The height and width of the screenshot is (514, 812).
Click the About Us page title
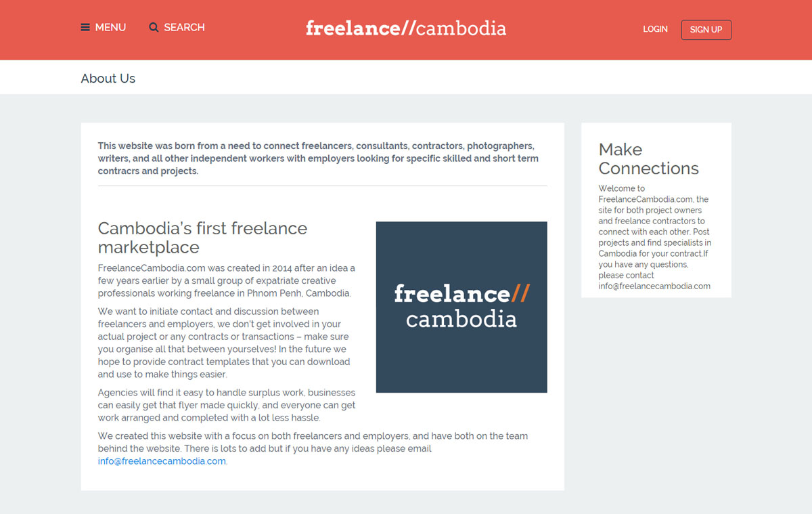coord(108,79)
